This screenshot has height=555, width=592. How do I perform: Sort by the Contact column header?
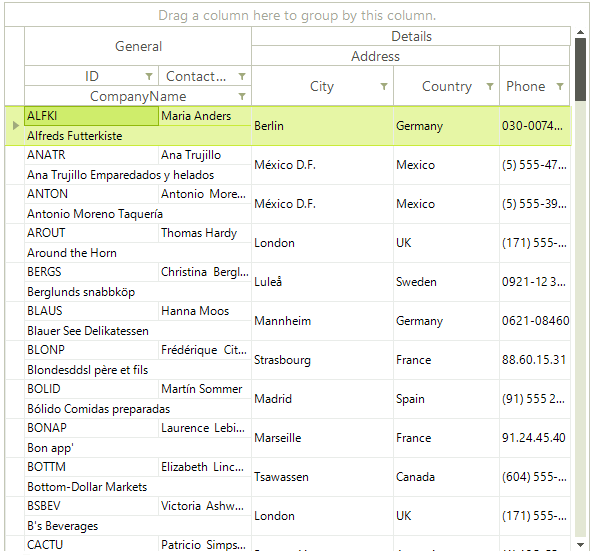(x=205, y=76)
